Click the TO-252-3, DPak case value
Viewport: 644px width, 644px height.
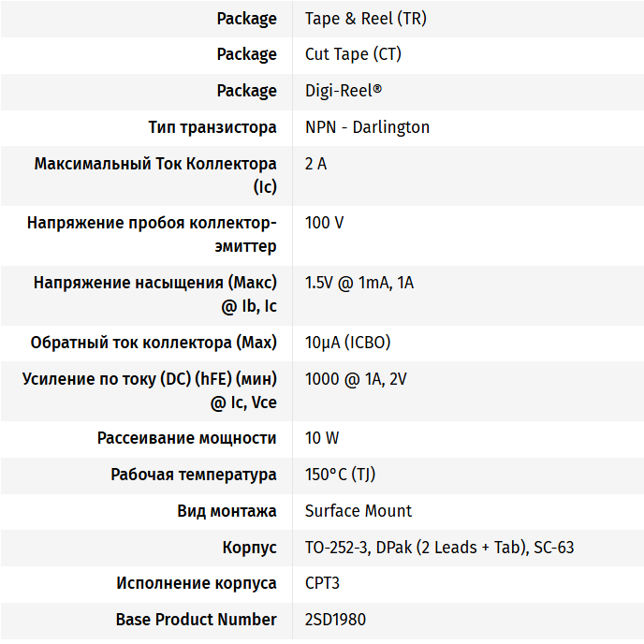point(439,548)
